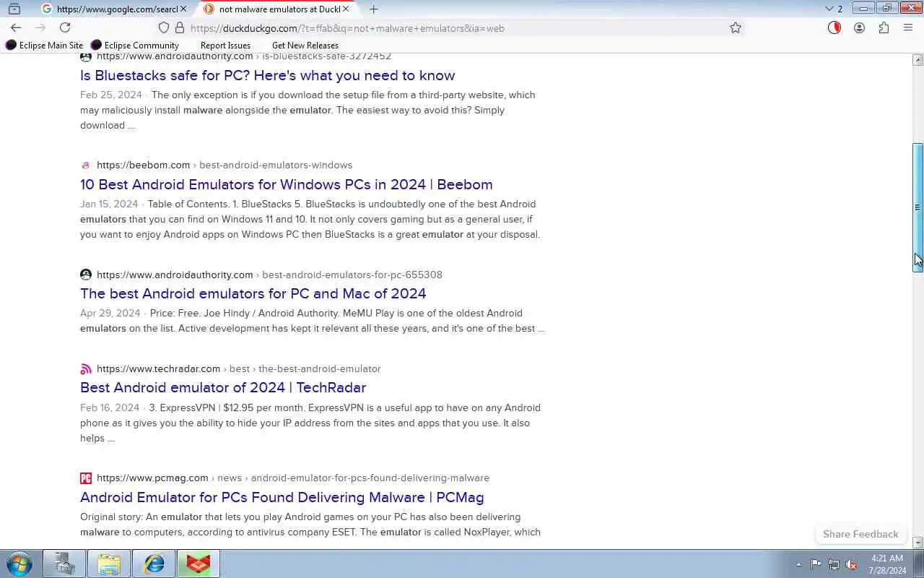Open the account profile icon
This screenshot has width=924, height=578.
pyautogui.click(x=859, y=27)
